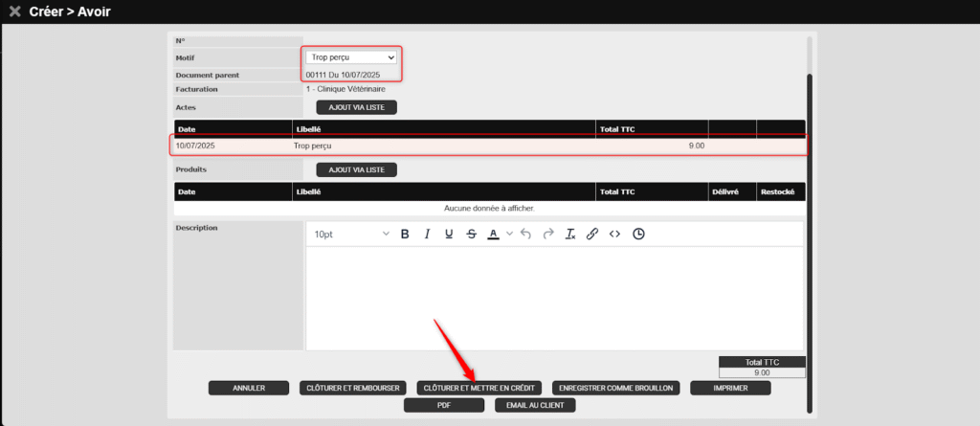Click the Annuler button
This screenshot has height=426, width=980.
pos(249,388)
